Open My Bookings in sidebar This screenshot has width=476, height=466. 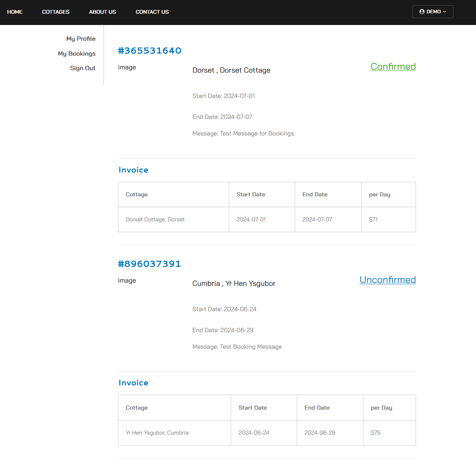77,54
